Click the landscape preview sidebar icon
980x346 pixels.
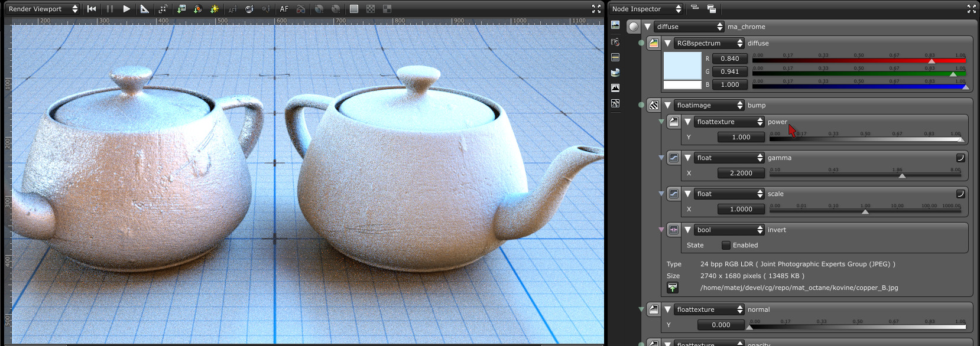click(615, 25)
